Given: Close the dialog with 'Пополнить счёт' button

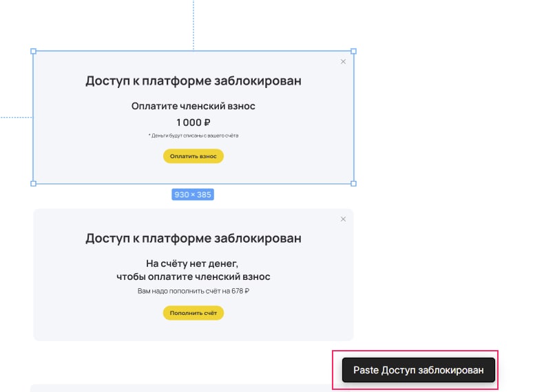Looking at the screenshot, I should point(343,219).
